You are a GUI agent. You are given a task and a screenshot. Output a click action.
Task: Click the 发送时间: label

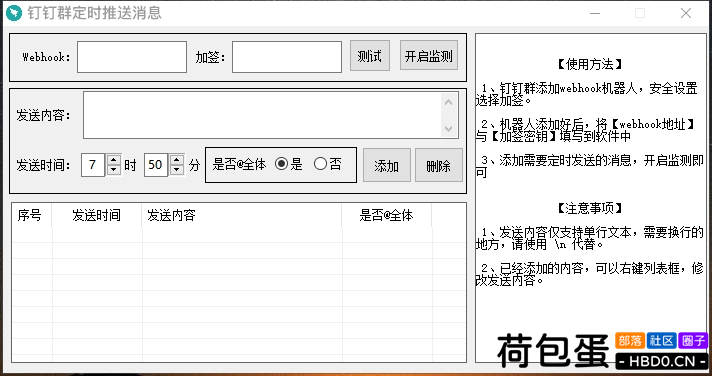coord(44,165)
